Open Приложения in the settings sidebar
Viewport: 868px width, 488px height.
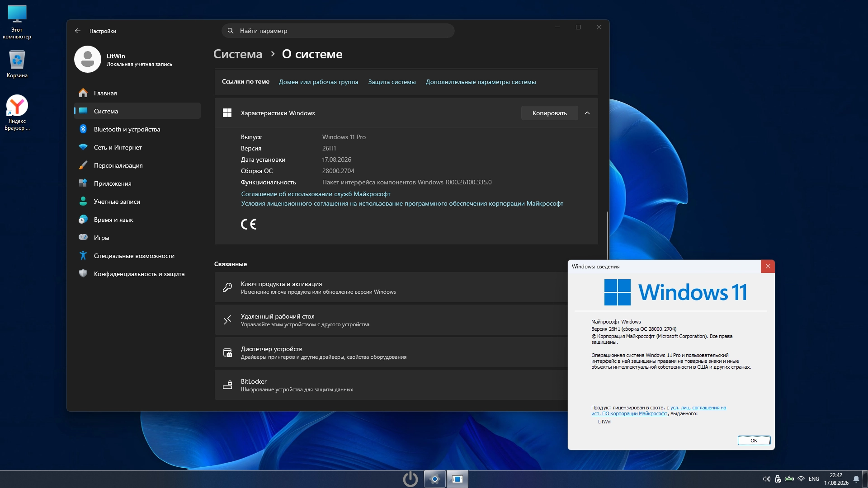(x=137, y=183)
